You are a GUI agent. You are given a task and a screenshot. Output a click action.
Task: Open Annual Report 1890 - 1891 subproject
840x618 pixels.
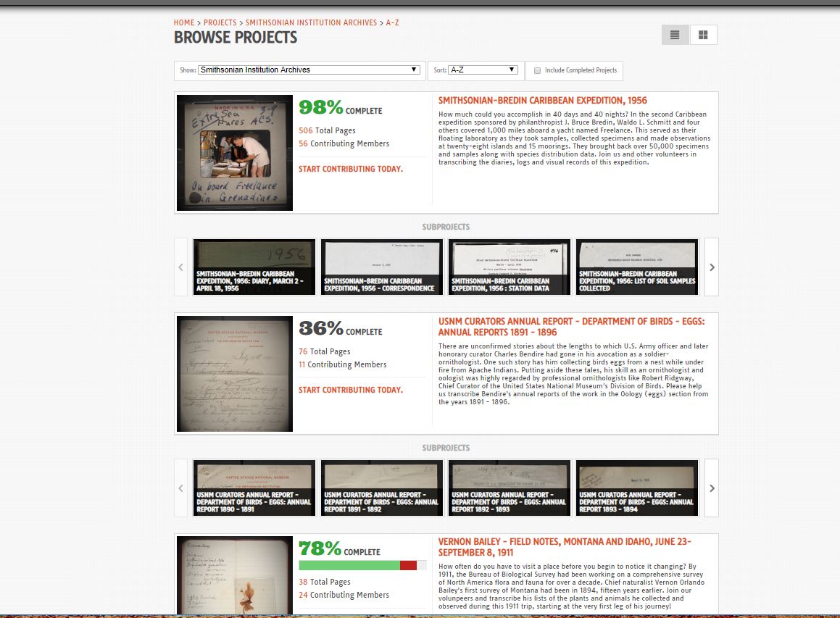point(254,488)
